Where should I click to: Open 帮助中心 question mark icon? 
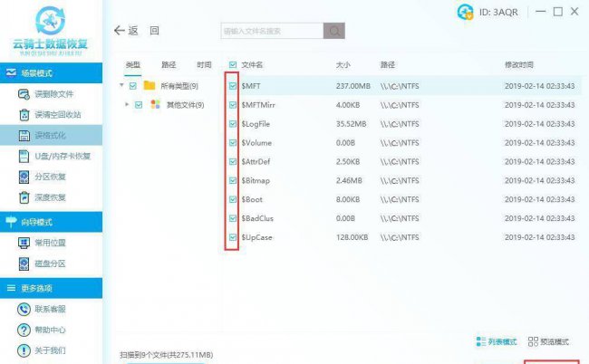click(24, 330)
